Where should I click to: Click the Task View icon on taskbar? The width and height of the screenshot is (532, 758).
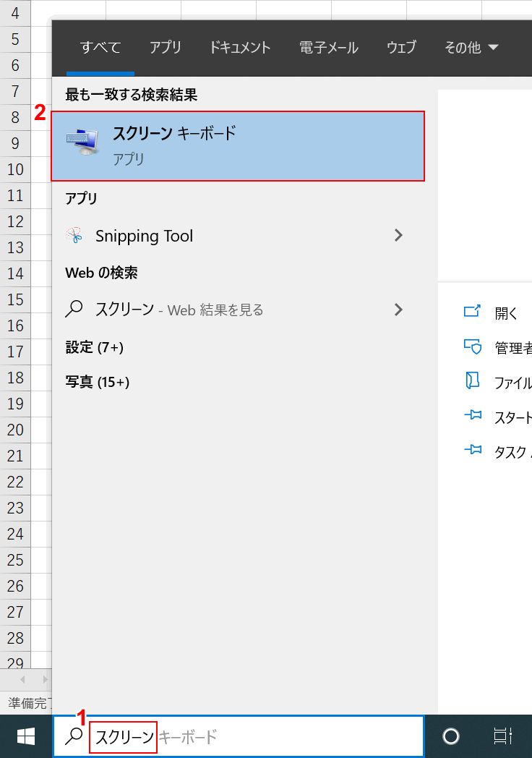[x=502, y=736]
